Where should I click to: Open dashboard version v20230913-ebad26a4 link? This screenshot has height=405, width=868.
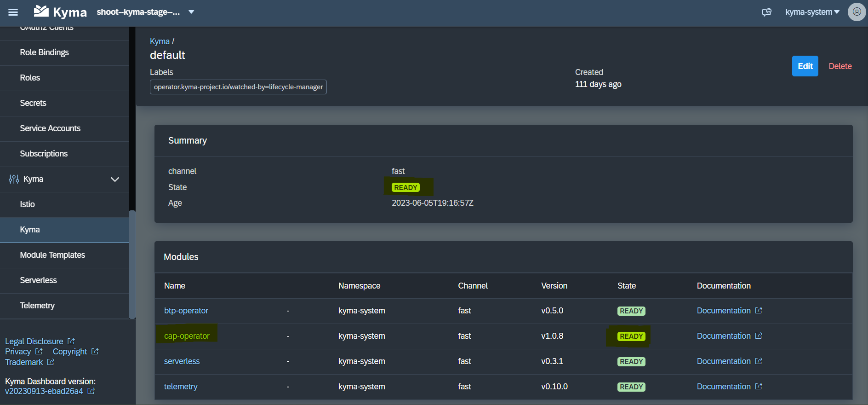(x=44, y=391)
